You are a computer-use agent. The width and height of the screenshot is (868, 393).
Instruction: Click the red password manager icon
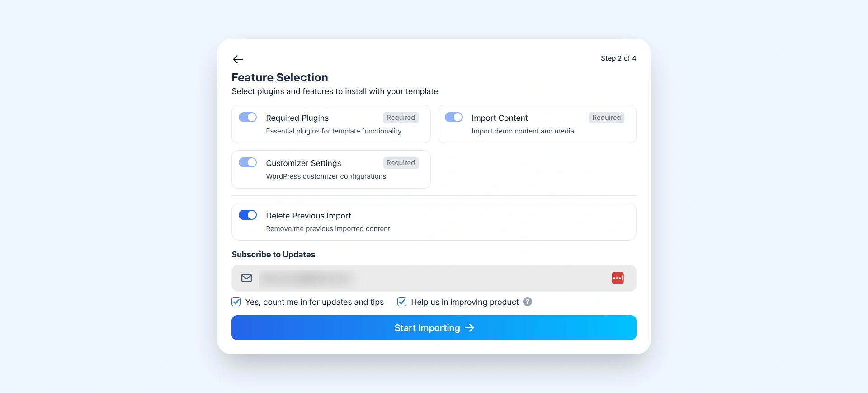point(618,278)
